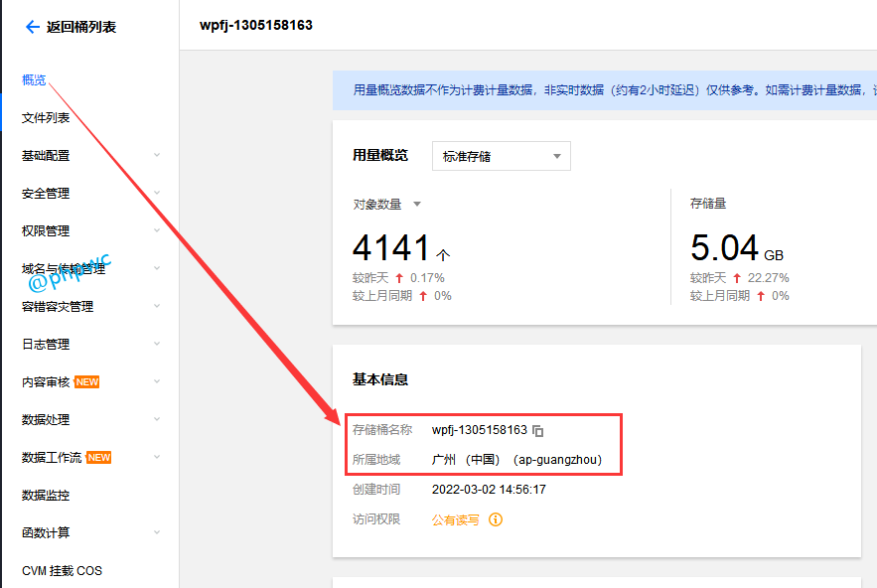This screenshot has width=877, height=588.
Task: Expand the 权限管理 sidebar section
Action: coord(157,231)
